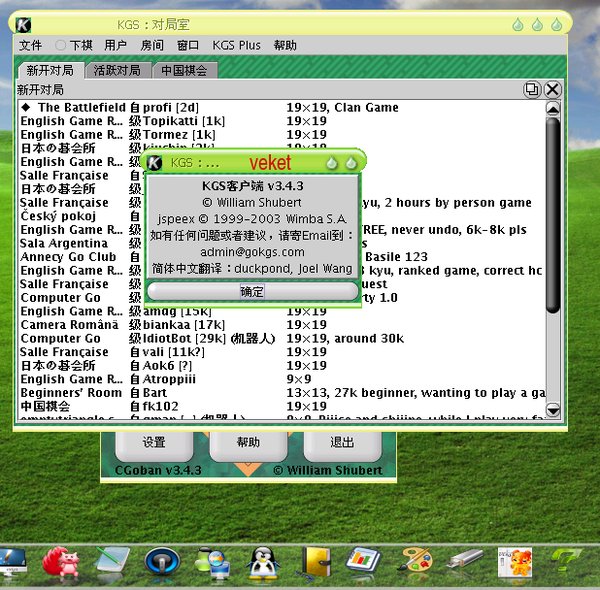The height and width of the screenshot is (590, 600).
Task: Click the detach panel icon beside the 新开对局 header
Action: click(532, 90)
